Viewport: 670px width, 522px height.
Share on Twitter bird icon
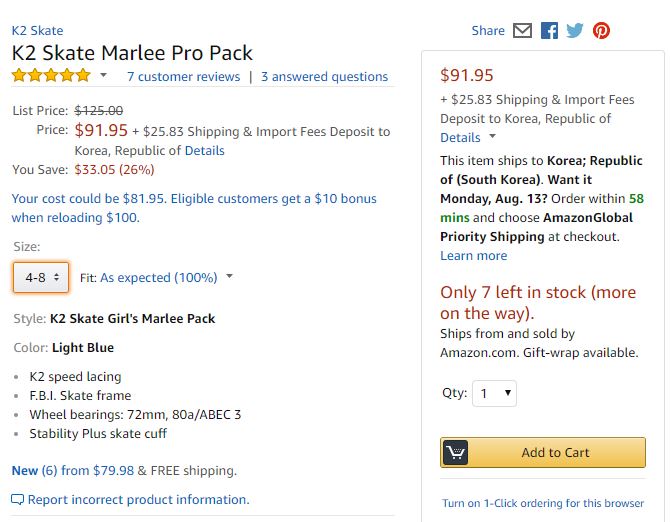click(575, 31)
